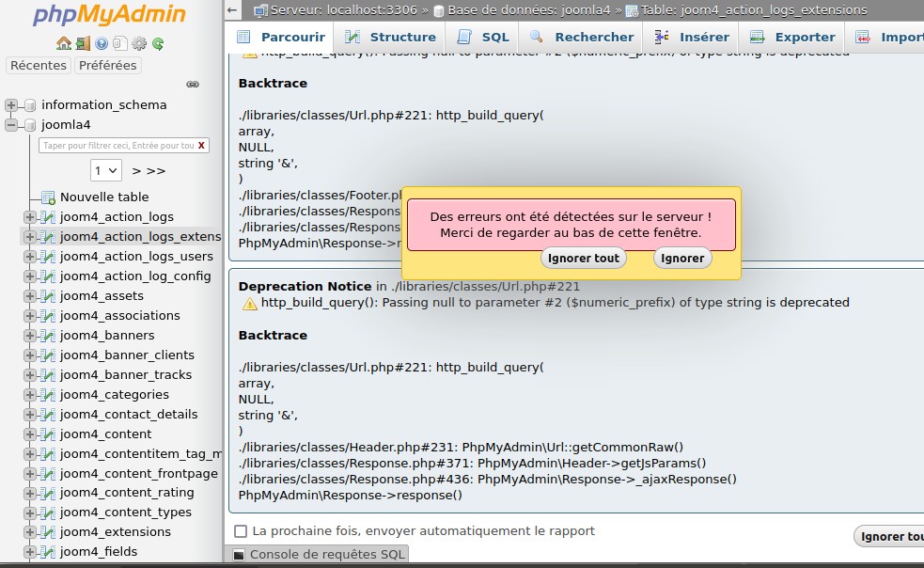
Task: Open phpMyAdmin documentation help icon
Action: [102, 43]
